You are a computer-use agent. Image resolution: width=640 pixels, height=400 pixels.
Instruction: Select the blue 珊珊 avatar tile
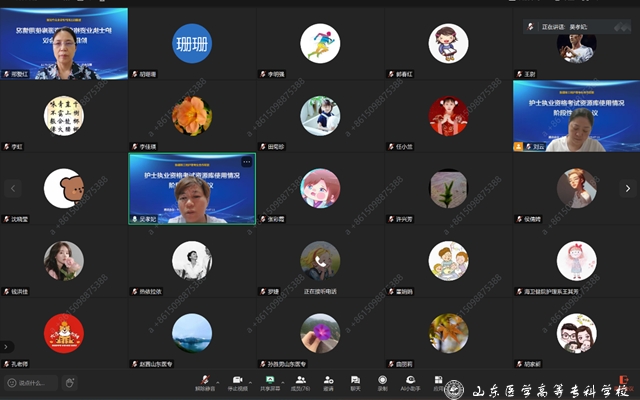(192, 43)
